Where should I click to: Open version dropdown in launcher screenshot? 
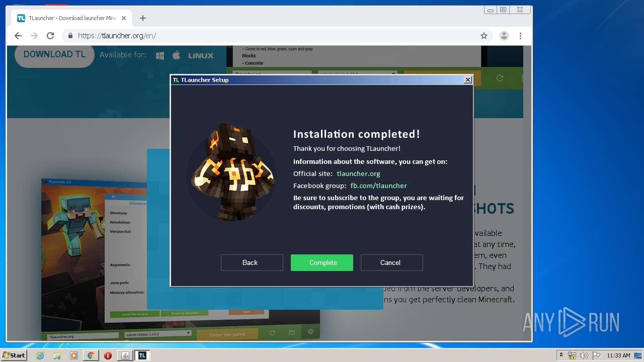158,333
